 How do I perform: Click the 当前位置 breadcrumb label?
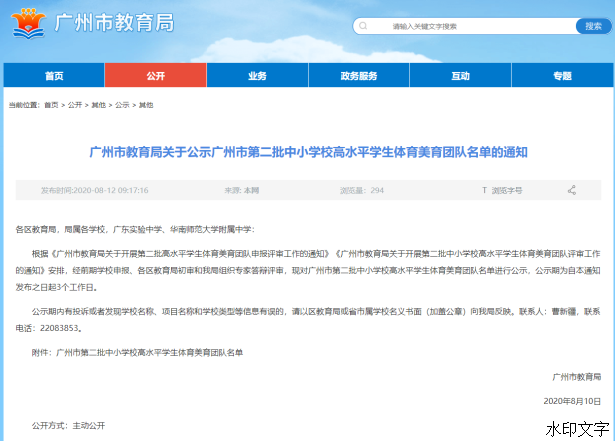(24, 105)
